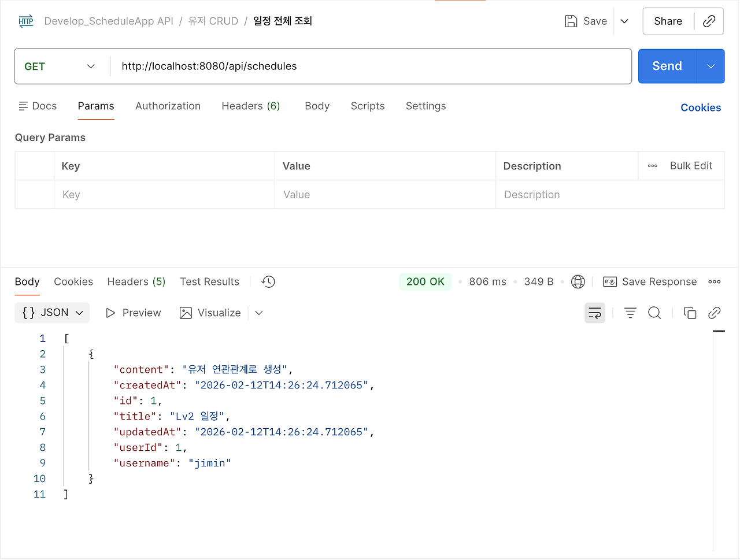Click the 200 OK status badge

coord(425,281)
